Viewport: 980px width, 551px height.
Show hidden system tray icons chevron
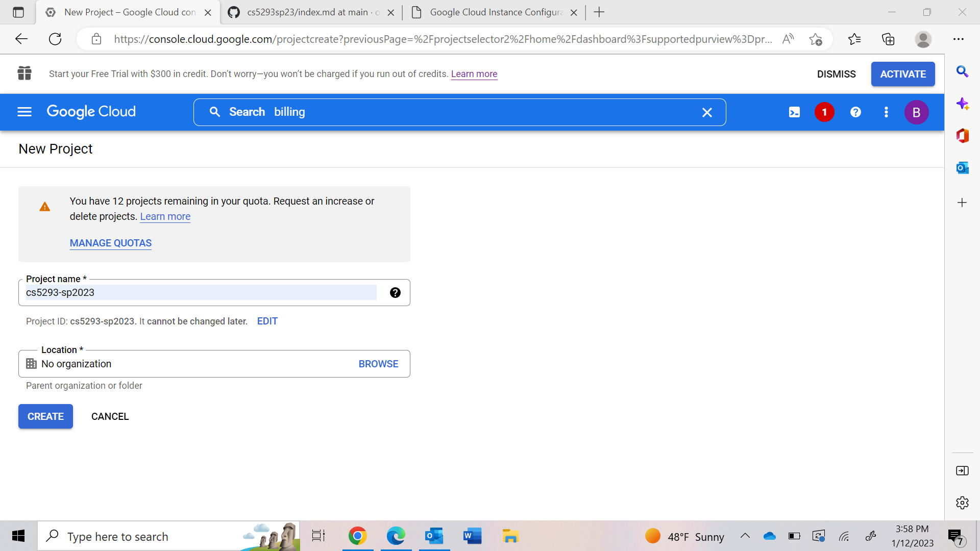(745, 536)
